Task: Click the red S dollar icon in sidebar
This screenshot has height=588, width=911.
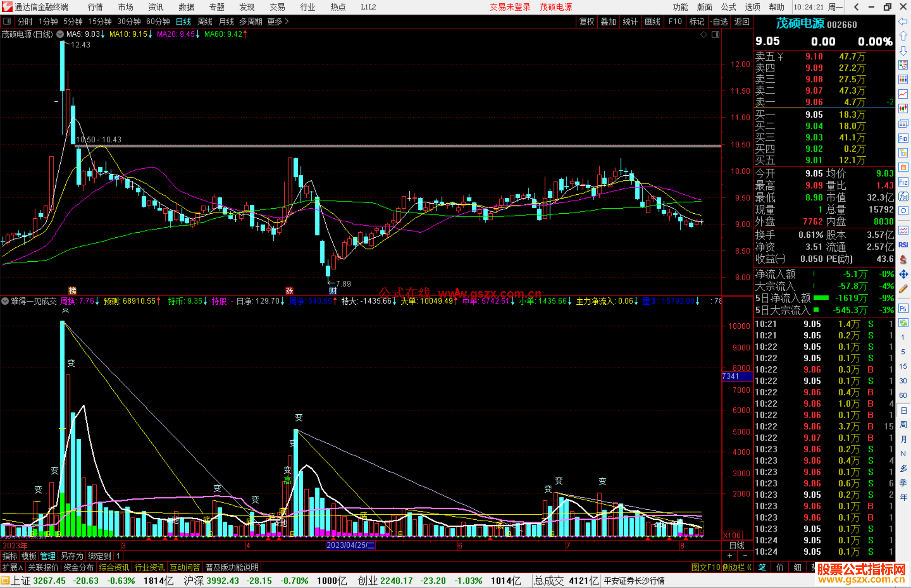Action: click(903, 259)
